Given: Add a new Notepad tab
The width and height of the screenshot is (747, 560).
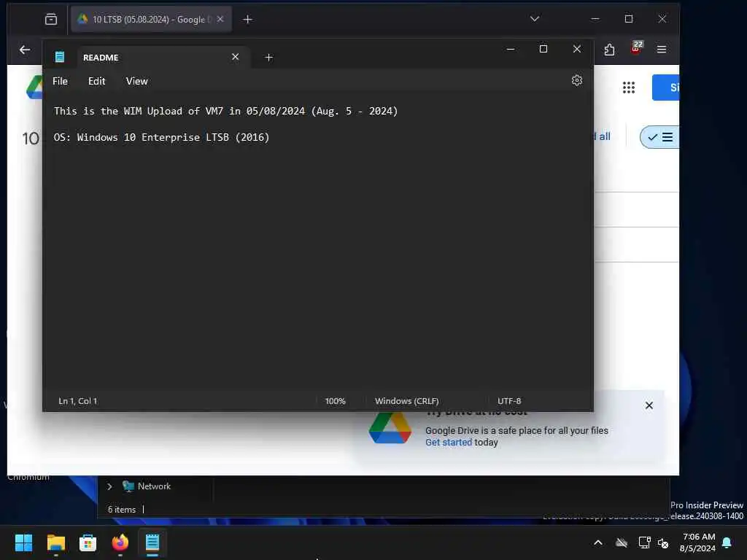Looking at the screenshot, I should (x=268, y=58).
